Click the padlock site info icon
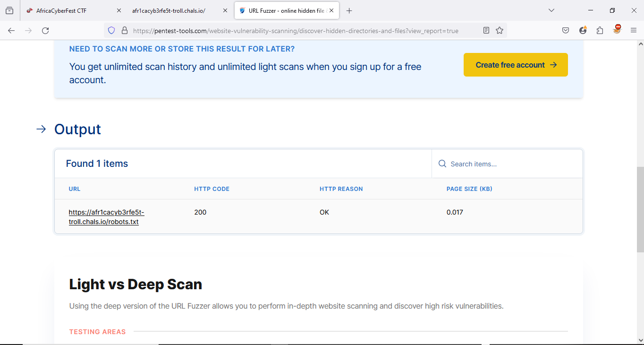Image resolution: width=644 pixels, height=345 pixels. 125,31
